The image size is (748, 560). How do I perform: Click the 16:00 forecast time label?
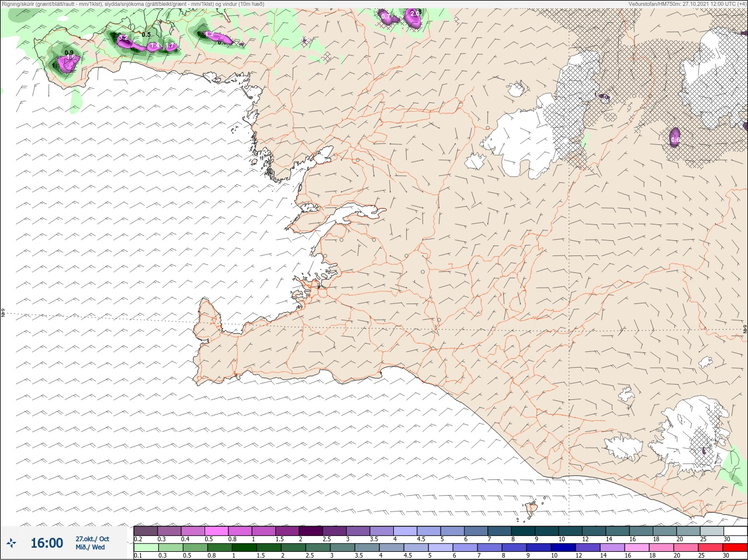click(x=47, y=543)
